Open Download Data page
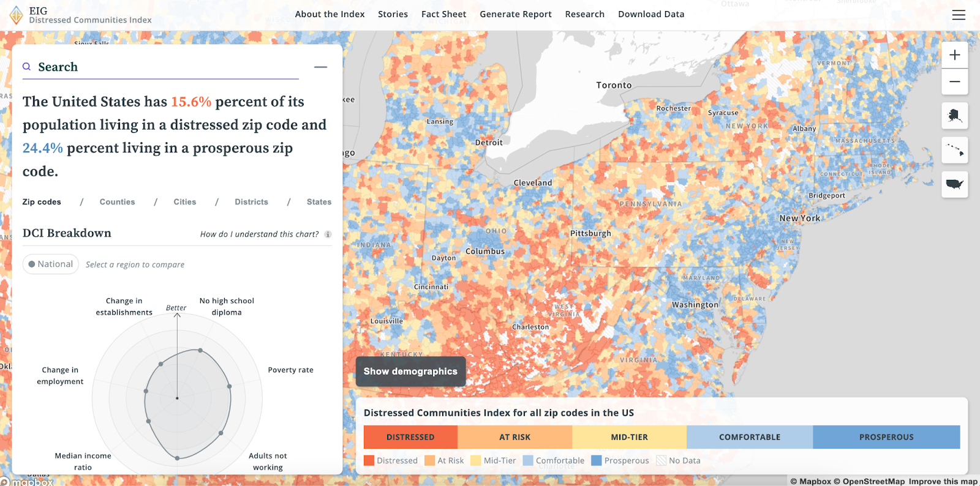Screen dimensions: 980x486 coord(651,14)
